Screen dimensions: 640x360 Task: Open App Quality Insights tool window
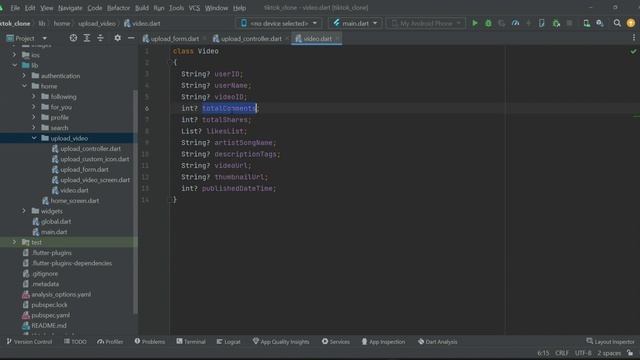pyautogui.click(x=281, y=342)
